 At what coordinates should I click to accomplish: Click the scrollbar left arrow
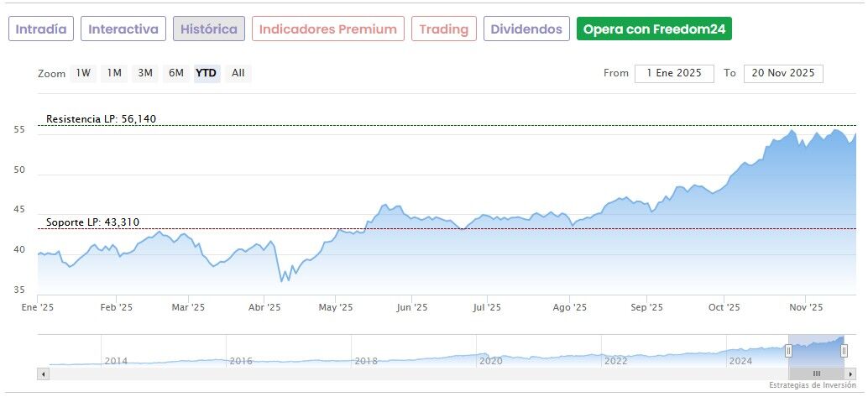tap(42, 373)
